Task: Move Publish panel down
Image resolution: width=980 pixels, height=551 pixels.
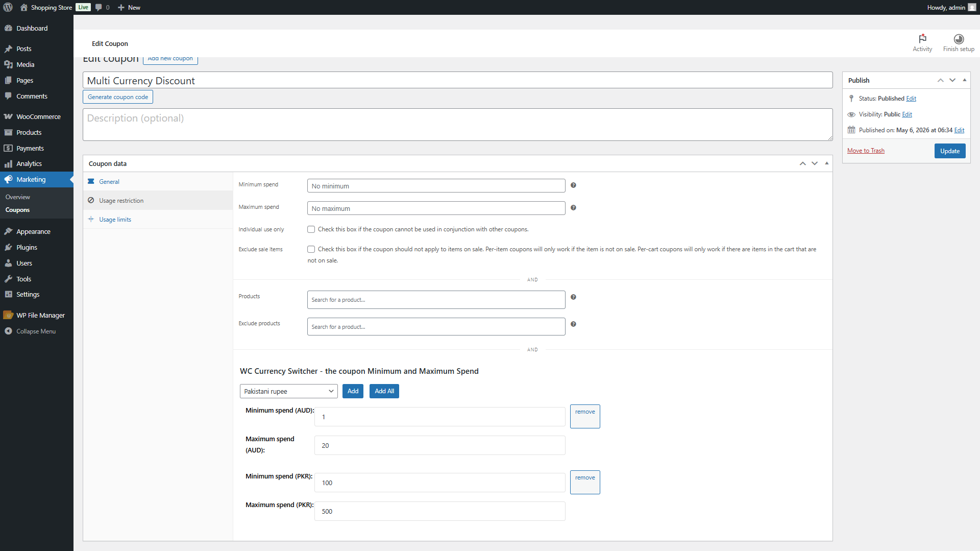Action: click(952, 80)
